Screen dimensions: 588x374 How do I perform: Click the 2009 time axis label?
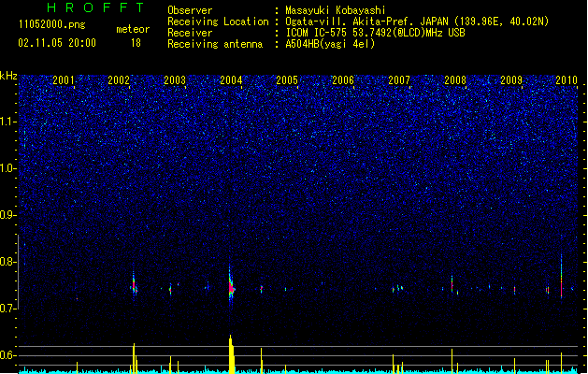(x=511, y=80)
